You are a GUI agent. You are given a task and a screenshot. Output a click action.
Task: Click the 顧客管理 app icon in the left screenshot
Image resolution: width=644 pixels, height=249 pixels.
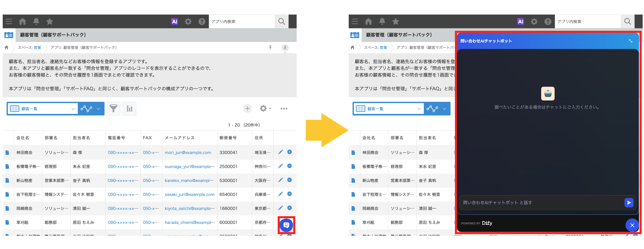point(9,35)
